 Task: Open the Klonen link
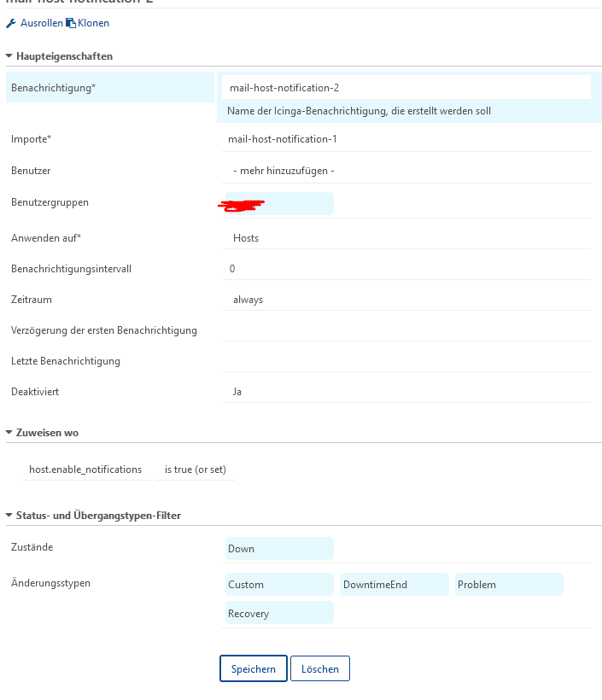point(93,23)
